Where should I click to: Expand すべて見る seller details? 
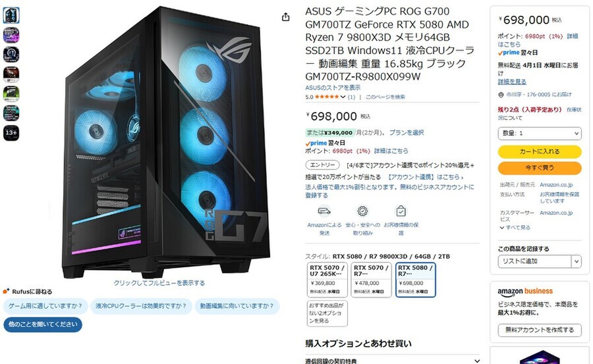515,228
